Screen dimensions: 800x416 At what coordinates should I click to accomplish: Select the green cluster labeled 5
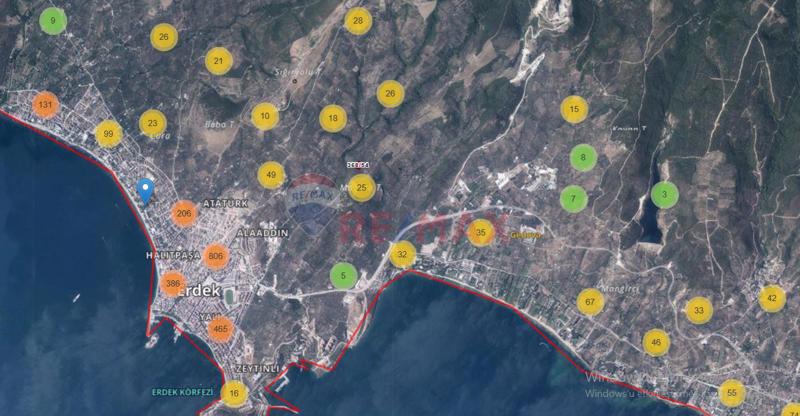click(343, 276)
